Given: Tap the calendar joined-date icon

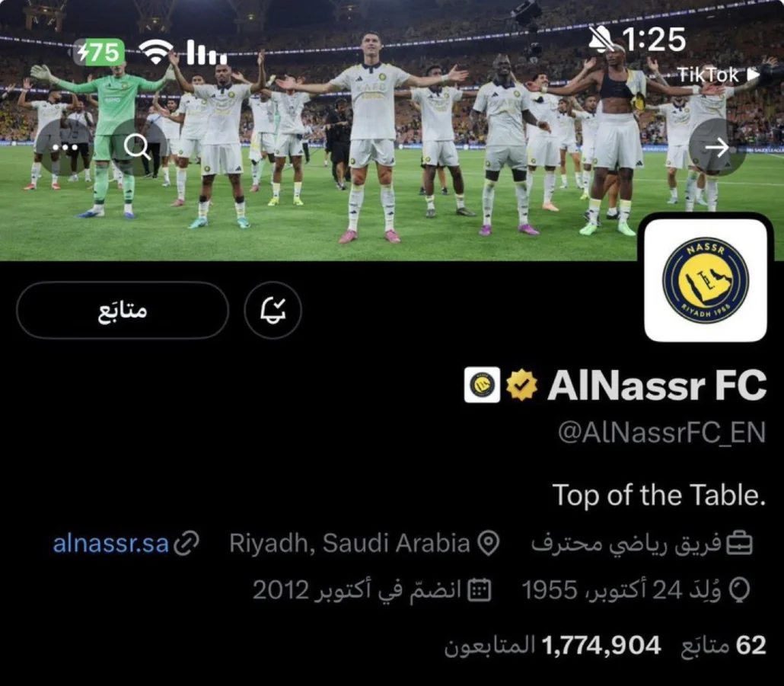Looking at the screenshot, I should tap(480, 591).
